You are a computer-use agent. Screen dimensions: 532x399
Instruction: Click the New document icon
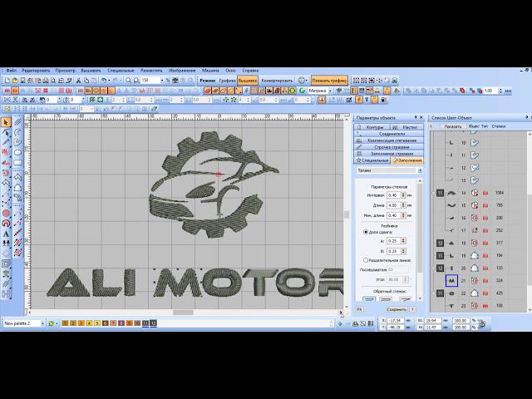pos(7,81)
